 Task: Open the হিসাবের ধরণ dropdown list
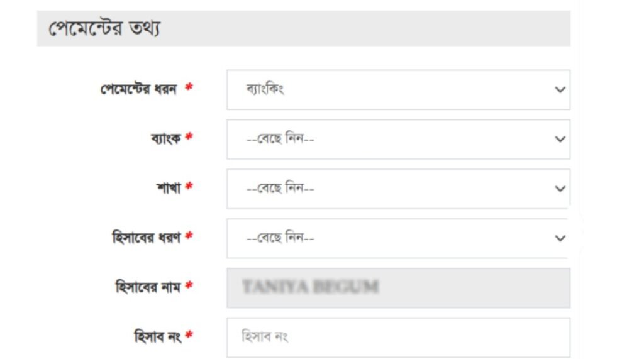[390, 238]
